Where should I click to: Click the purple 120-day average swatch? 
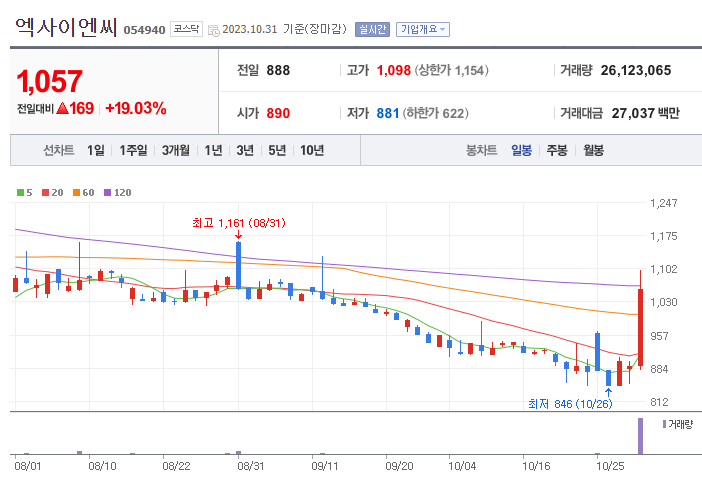[107, 192]
